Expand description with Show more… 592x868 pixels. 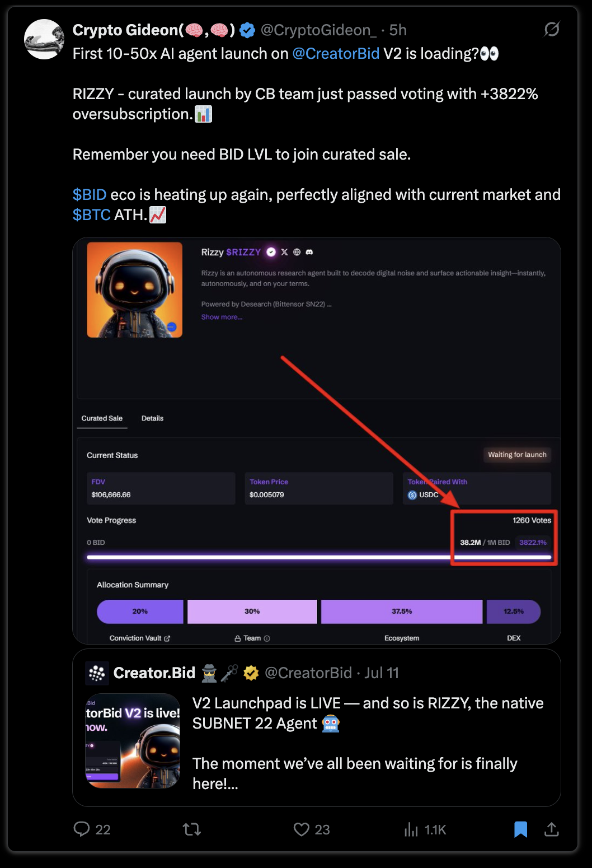tap(222, 317)
